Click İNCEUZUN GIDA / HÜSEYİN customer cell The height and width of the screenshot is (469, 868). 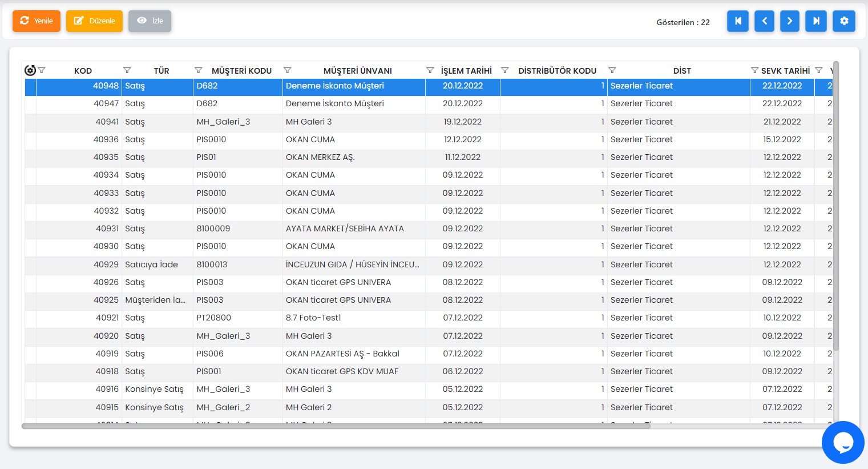pos(353,264)
